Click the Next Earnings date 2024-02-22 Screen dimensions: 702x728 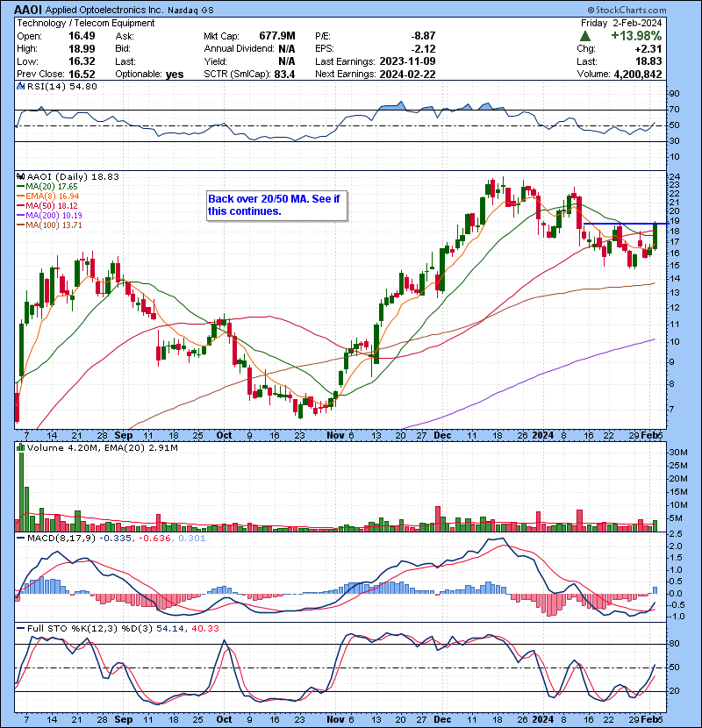pos(407,75)
